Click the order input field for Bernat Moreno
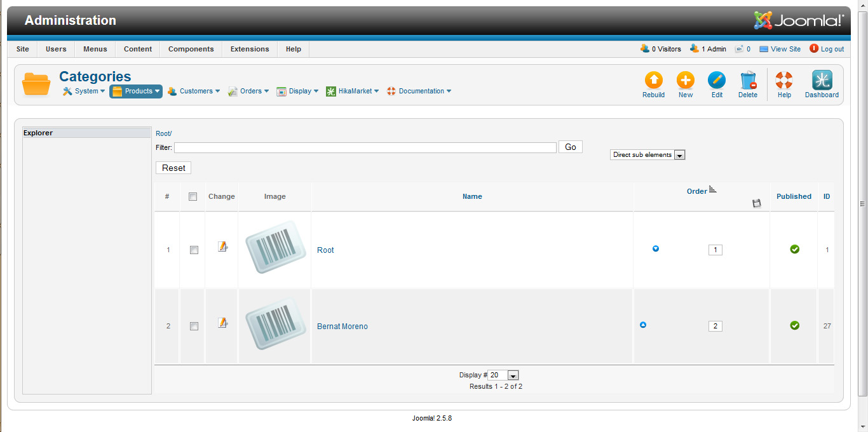This screenshot has height=432, width=868. [715, 327]
